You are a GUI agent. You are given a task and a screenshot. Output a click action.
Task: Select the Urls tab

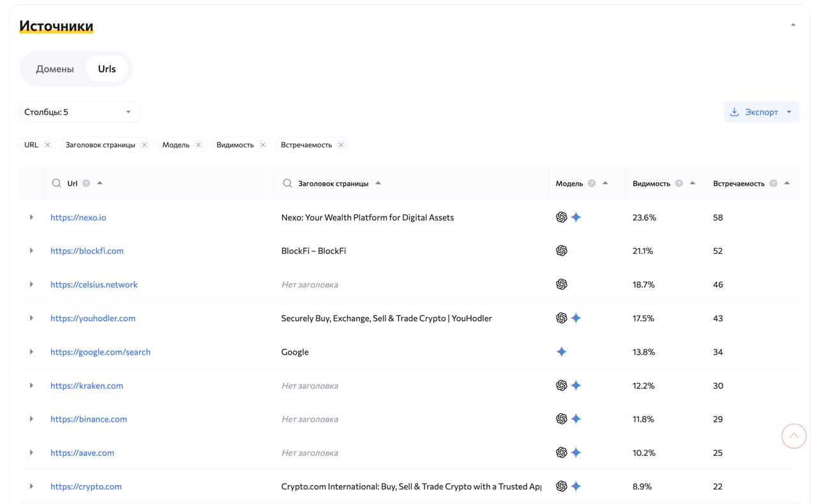point(107,69)
